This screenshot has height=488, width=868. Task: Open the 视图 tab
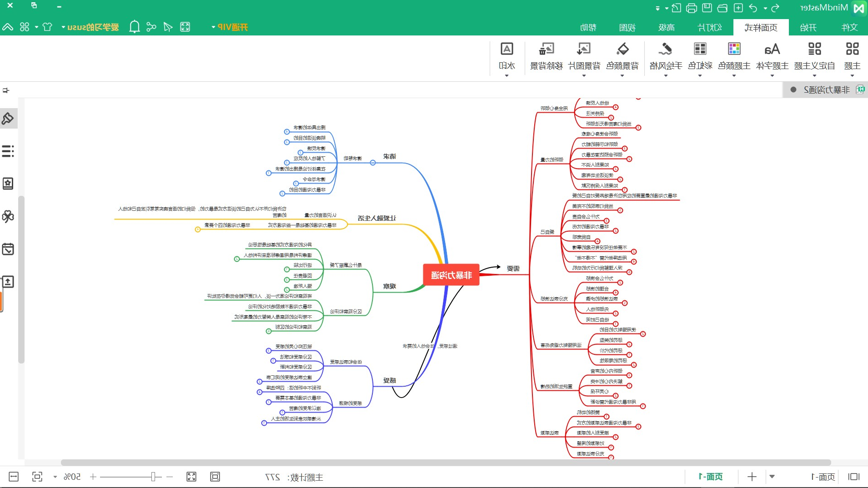(627, 27)
